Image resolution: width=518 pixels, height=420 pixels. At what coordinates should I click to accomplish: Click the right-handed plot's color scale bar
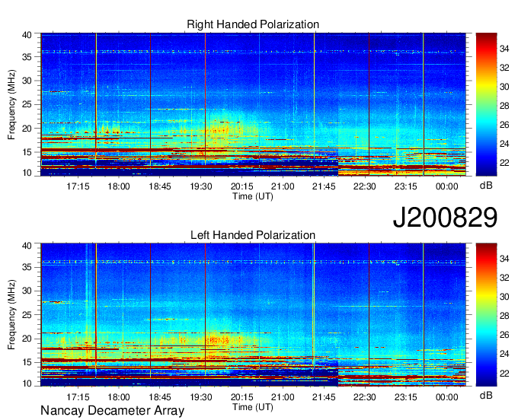pos(486,104)
